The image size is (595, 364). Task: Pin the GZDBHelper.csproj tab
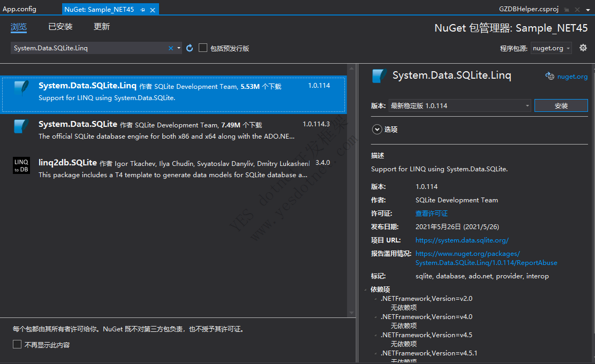[567, 10]
